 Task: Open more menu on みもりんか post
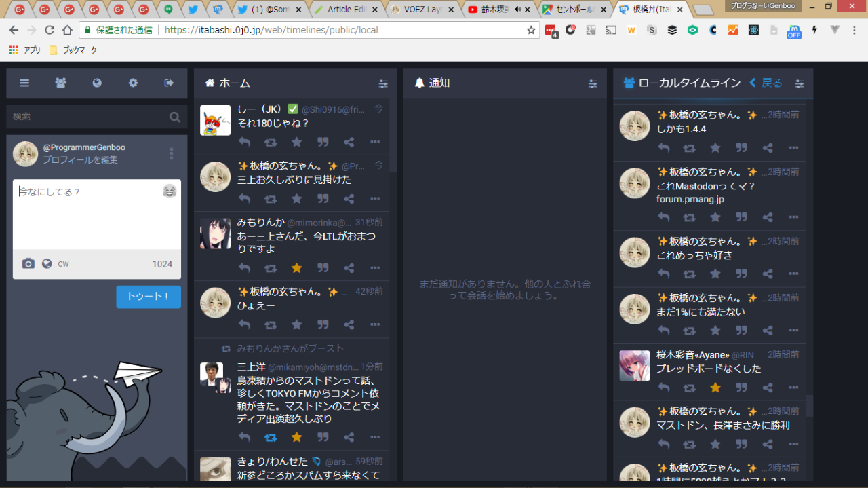[375, 268]
